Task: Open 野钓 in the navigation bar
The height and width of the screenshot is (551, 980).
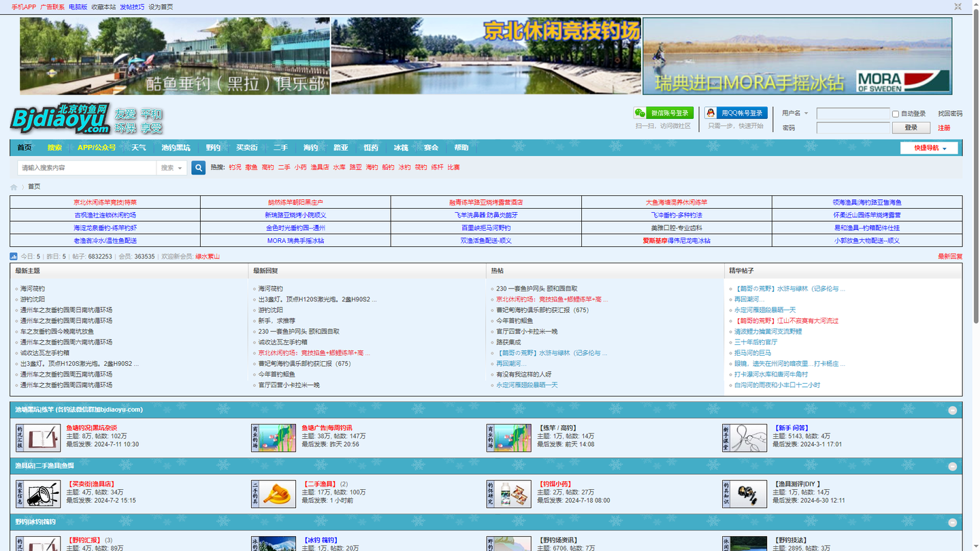Action: coord(213,148)
